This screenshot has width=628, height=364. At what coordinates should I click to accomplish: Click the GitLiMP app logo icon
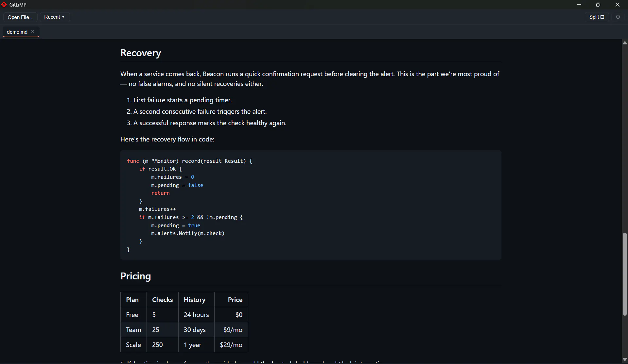[x=4, y=5]
